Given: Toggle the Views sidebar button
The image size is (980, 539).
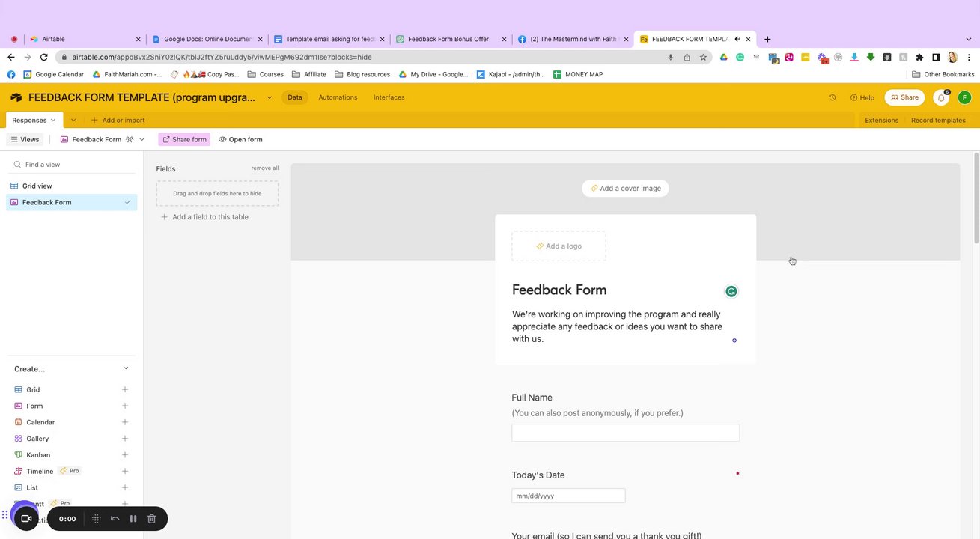Looking at the screenshot, I should tap(25, 139).
